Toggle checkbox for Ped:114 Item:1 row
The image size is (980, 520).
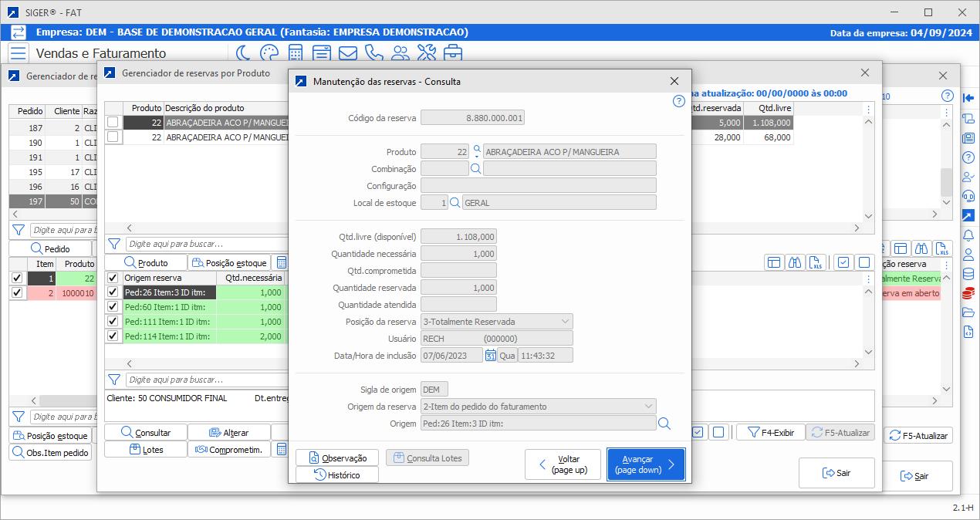pos(113,336)
